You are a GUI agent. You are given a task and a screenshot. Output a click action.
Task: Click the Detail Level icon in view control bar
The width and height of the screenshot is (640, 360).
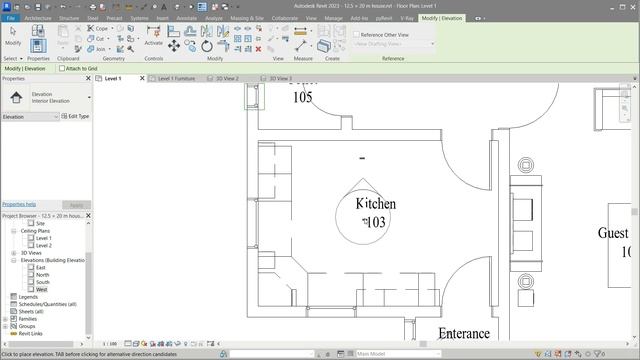tap(128, 344)
